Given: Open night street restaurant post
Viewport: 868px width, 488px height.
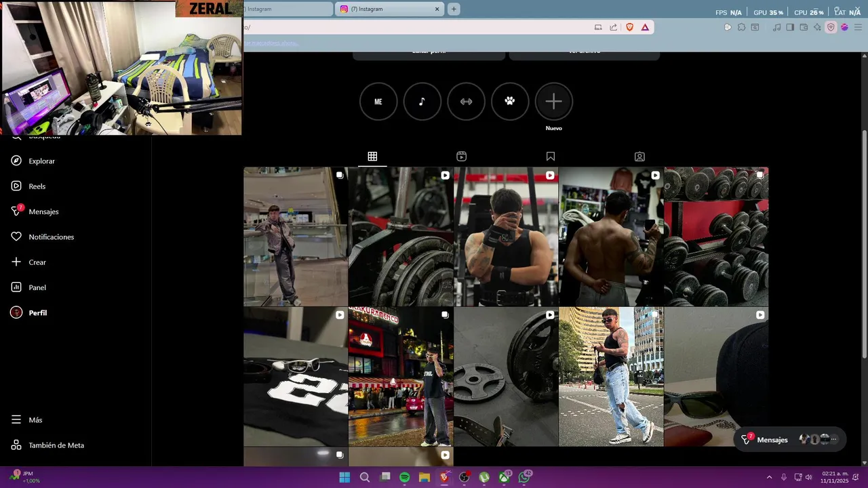Looking at the screenshot, I should click(401, 377).
